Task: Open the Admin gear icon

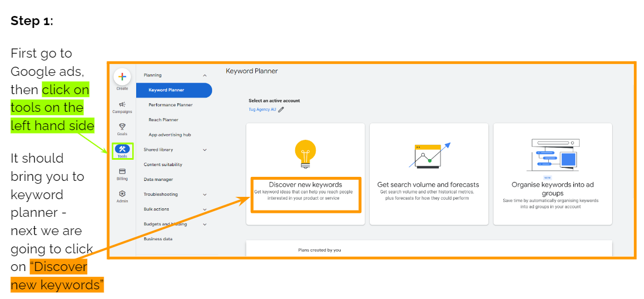Action: coord(122,194)
